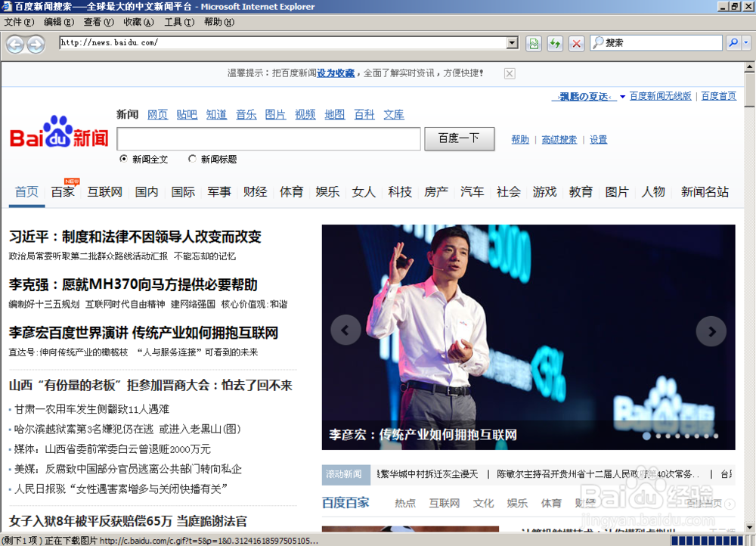Screen dimensions: 756x546
Task: Open the 高级搜索 link
Action: coord(559,139)
